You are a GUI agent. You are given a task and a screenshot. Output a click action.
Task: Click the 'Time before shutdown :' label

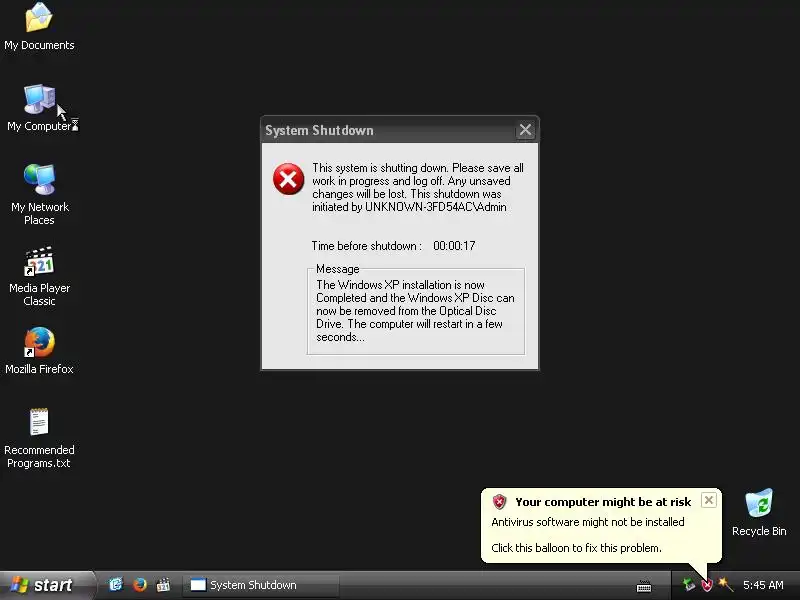[366, 246]
